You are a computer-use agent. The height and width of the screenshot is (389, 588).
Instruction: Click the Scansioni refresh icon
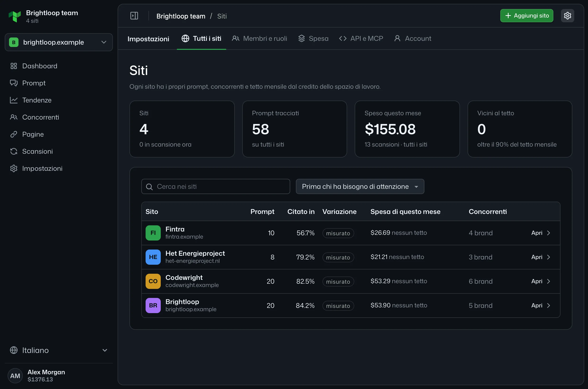pyautogui.click(x=14, y=151)
